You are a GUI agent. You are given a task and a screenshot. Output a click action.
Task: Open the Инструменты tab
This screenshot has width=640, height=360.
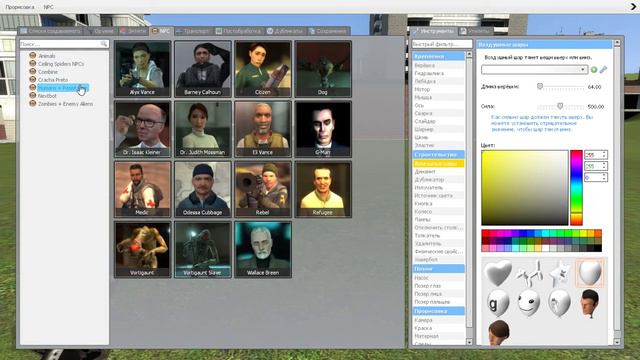coord(434,31)
